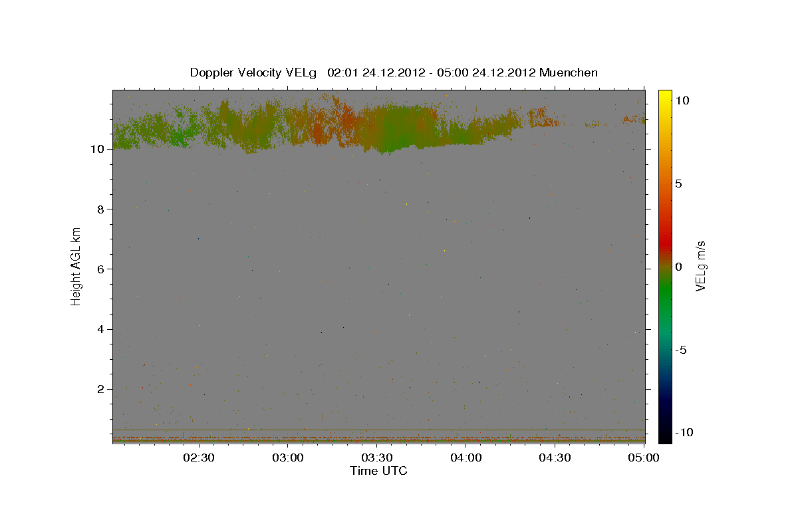Click the 04:00 time tick label
This screenshot has width=798, height=532.
[x=465, y=458]
